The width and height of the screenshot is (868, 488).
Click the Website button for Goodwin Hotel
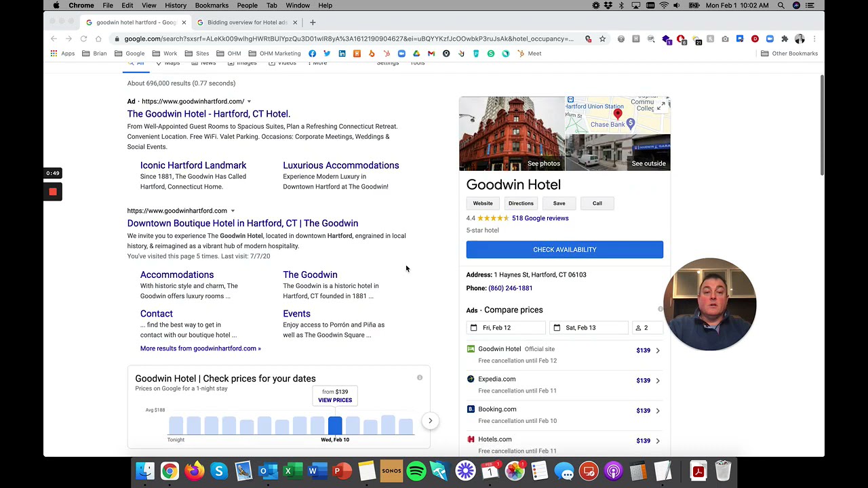pyautogui.click(x=483, y=203)
